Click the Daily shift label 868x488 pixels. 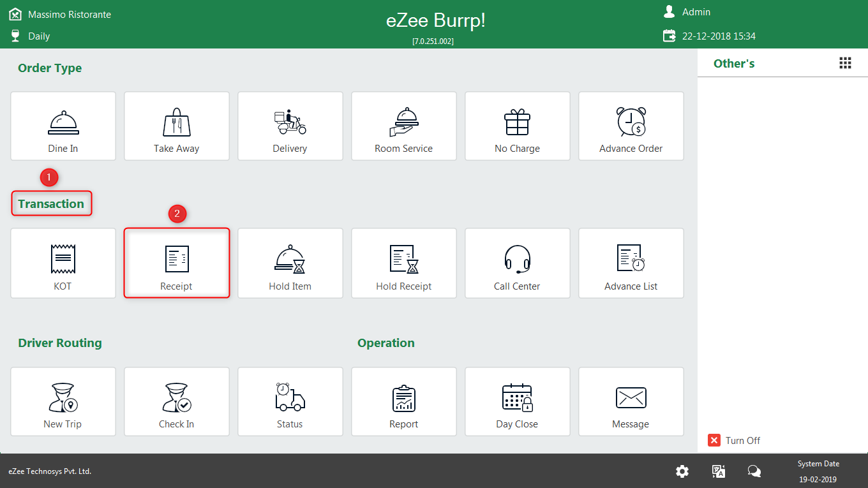pos(39,36)
